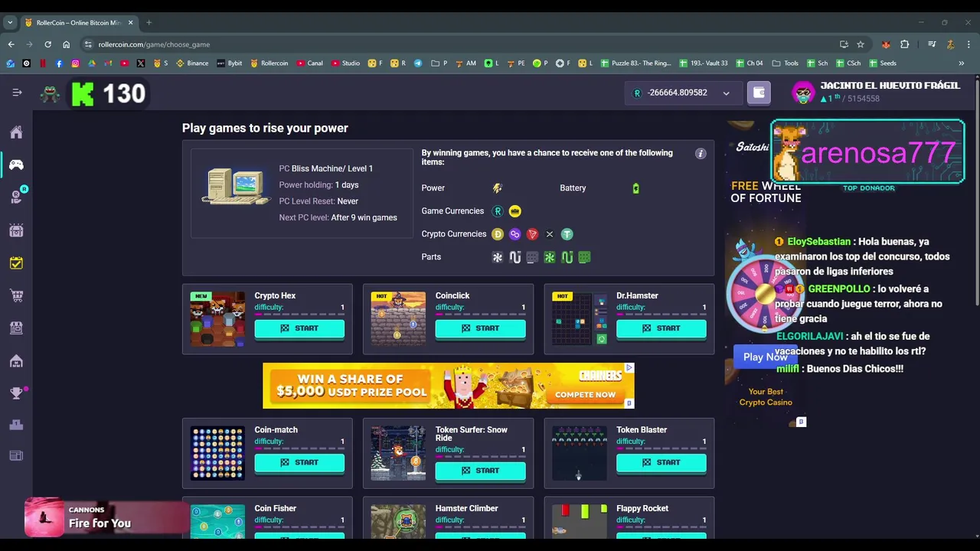Open the earn coins hand icon
980x551 pixels.
point(16,197)
